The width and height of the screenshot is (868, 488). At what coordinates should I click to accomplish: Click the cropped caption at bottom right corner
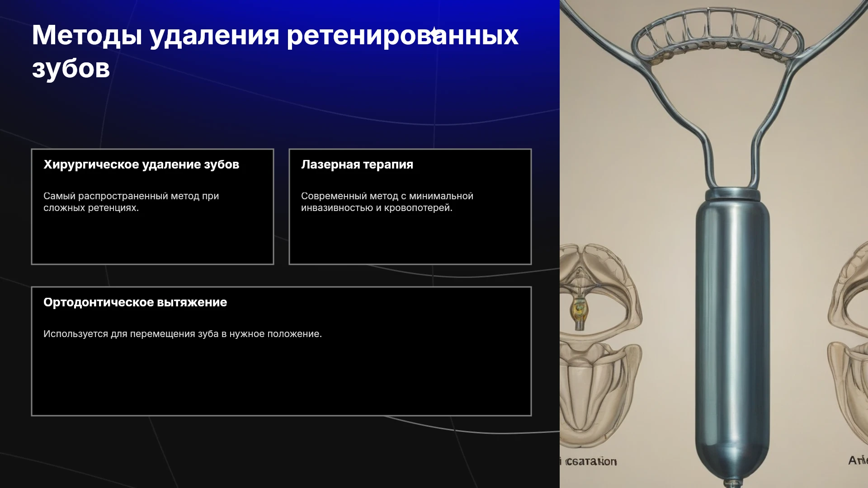[858, 460]
